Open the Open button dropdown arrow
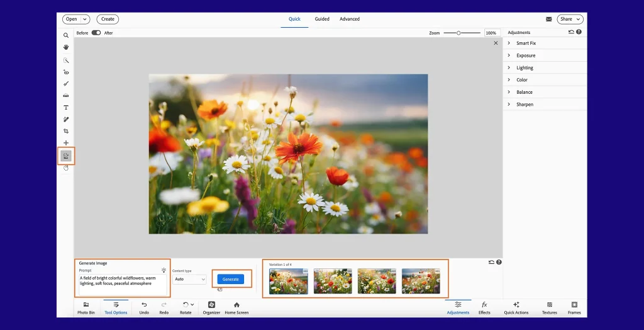This screenshot has height=330, width=644. (85, 19)
